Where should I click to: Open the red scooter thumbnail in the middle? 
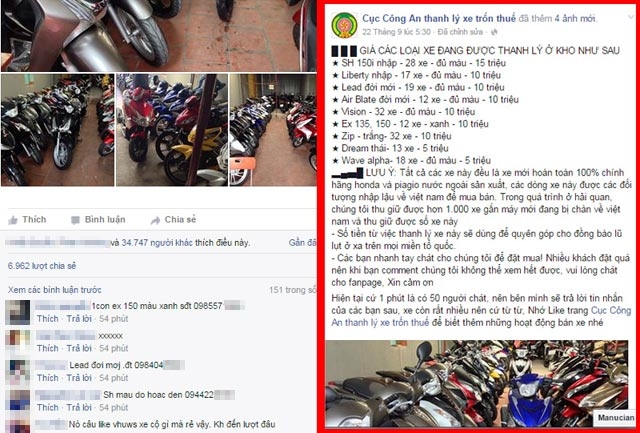click(172, 130)
